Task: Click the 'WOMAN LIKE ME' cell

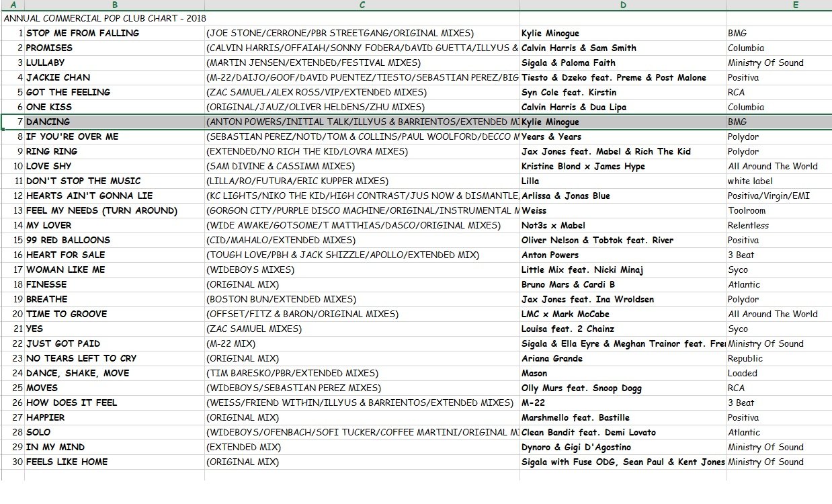Action: pos(114,269)
